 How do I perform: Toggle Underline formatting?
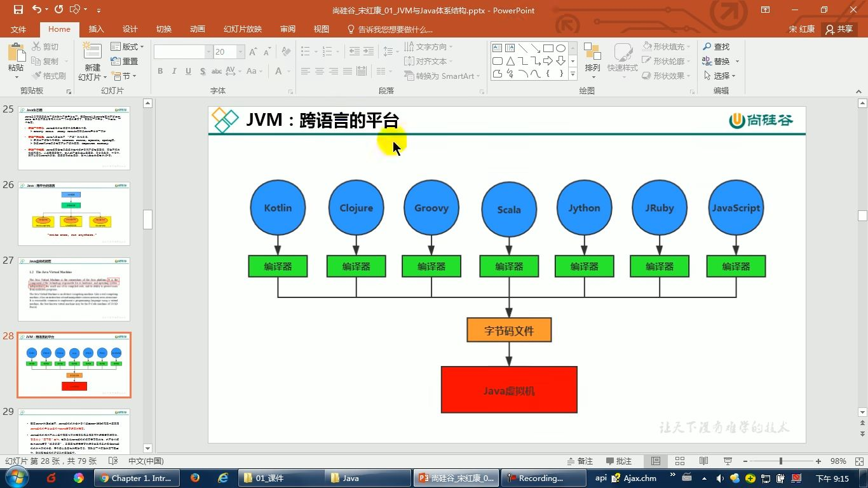coord(188,71)
